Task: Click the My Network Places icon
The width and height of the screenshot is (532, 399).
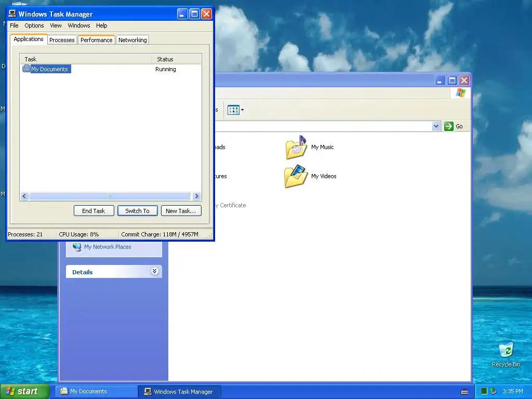Action: tap(77, 247)
